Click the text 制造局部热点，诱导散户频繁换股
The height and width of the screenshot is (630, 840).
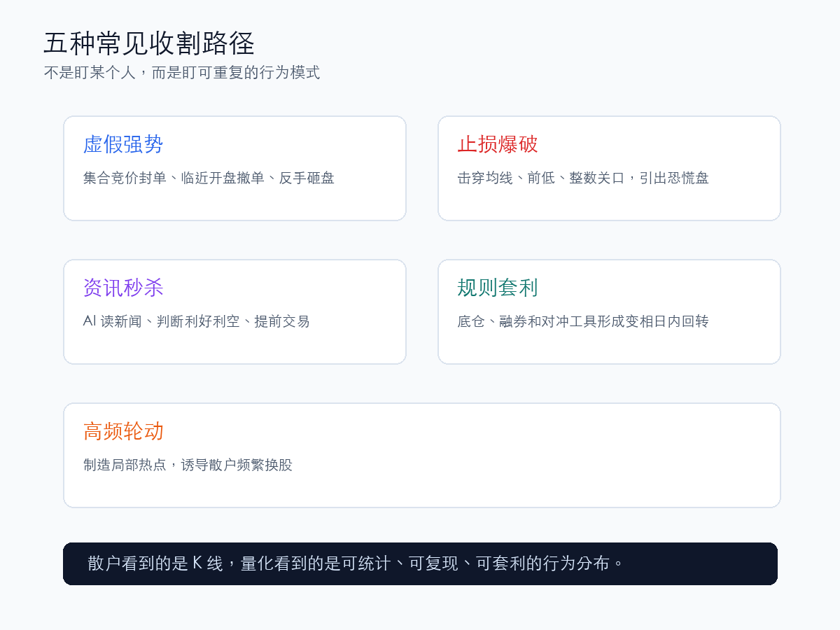point(188,465)
